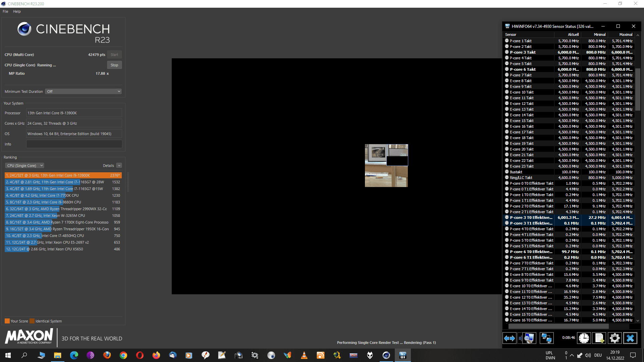Viewport: 644px width, 362px height.
Task: Click the HWiNFO64 title bar app icon
Action: [507, 26]
